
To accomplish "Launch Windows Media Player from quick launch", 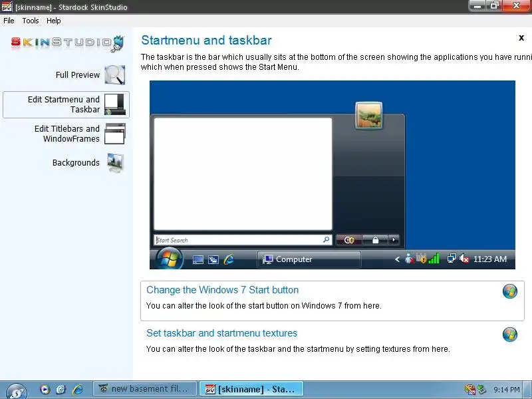I will pos(45,389).
